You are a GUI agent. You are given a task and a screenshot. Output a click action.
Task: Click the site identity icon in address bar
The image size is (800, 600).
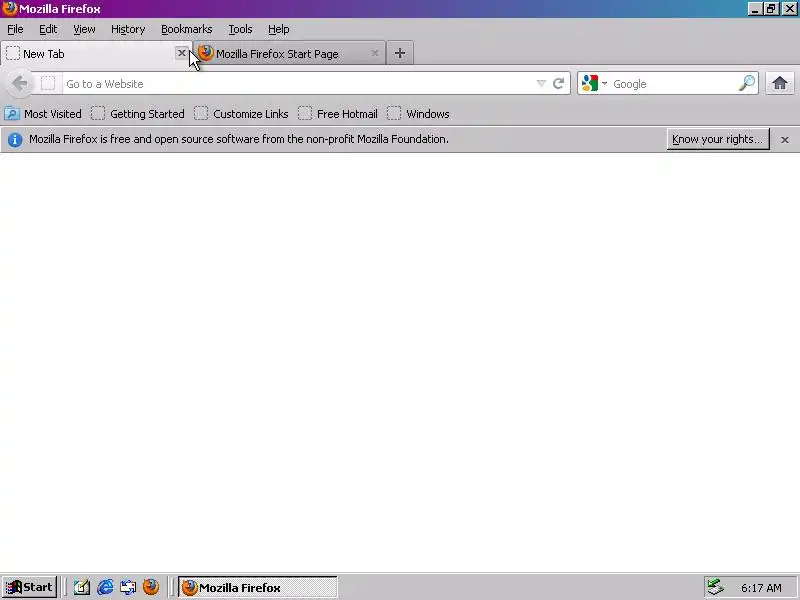pyautogui.click(x=47, y=83)
